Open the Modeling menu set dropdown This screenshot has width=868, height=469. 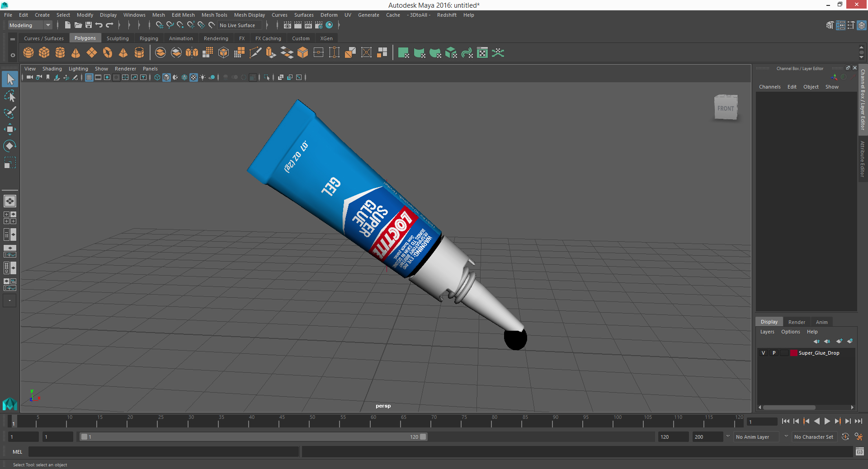pos(30,25)
